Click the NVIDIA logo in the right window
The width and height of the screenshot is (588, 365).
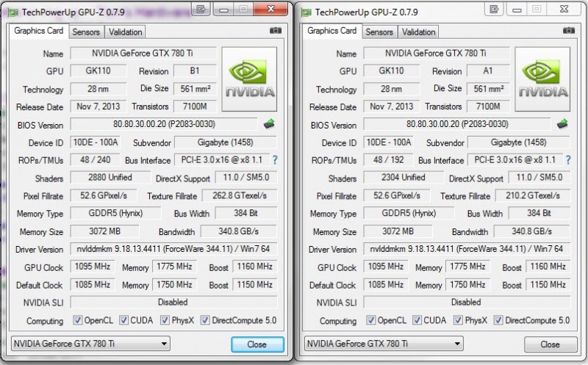[542, 79]
